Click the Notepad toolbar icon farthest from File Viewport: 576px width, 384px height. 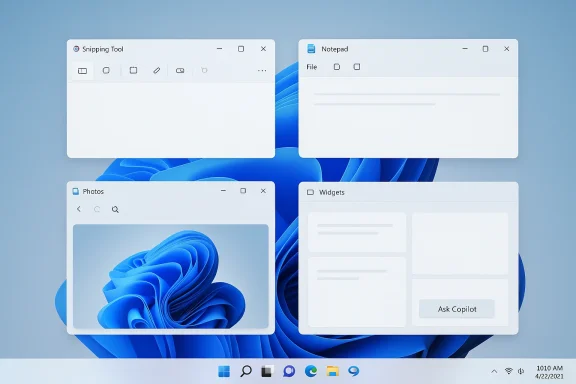pos(357,67)
